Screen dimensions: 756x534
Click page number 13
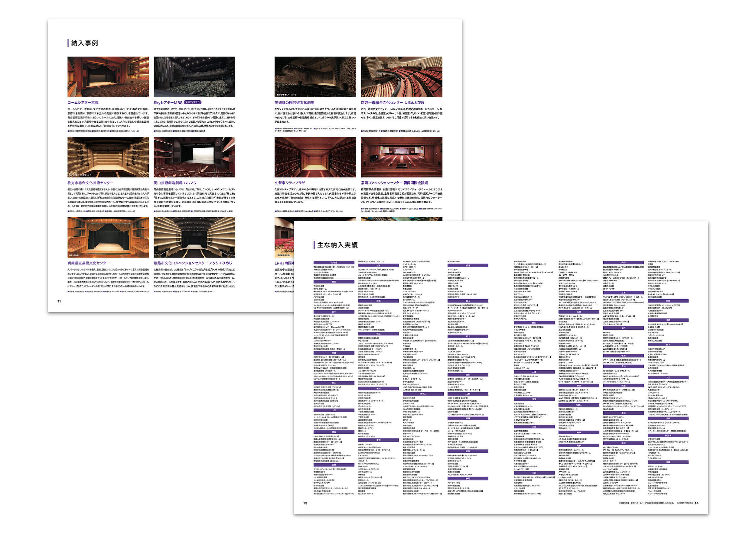(x=305, y=503)
